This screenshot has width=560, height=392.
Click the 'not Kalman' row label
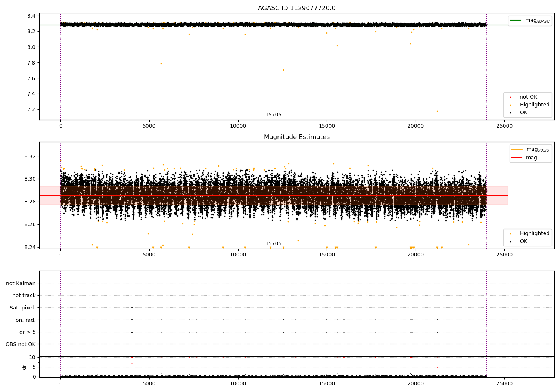click(21, 283)
